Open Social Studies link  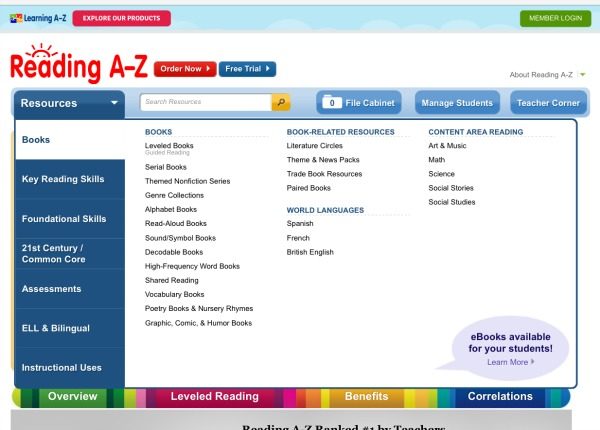tap(452, 202)
